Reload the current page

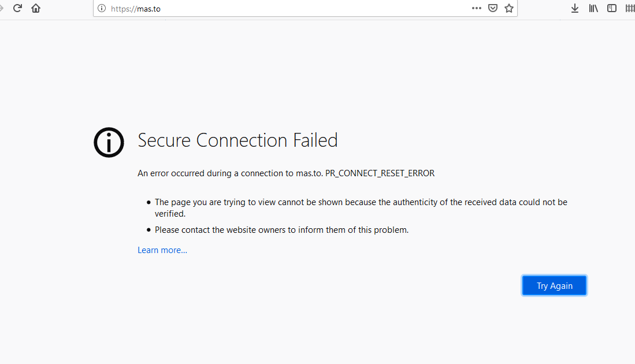coord(17,8)
